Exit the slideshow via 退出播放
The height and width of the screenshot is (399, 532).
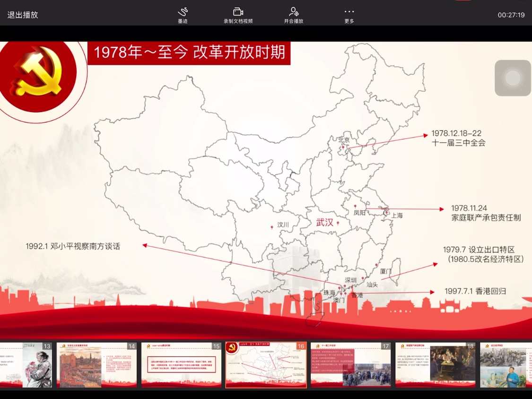coord(23,15)
